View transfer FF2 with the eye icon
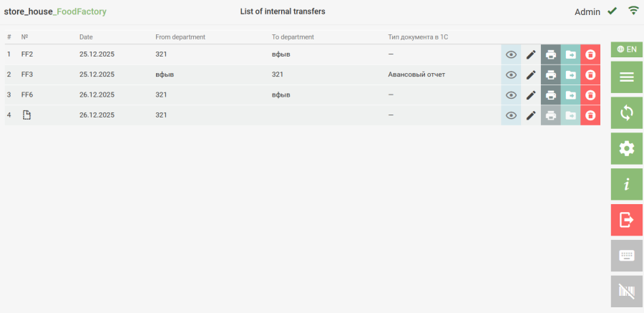Image resolution: width=644 pixels, height=313 pixels. 511,54
